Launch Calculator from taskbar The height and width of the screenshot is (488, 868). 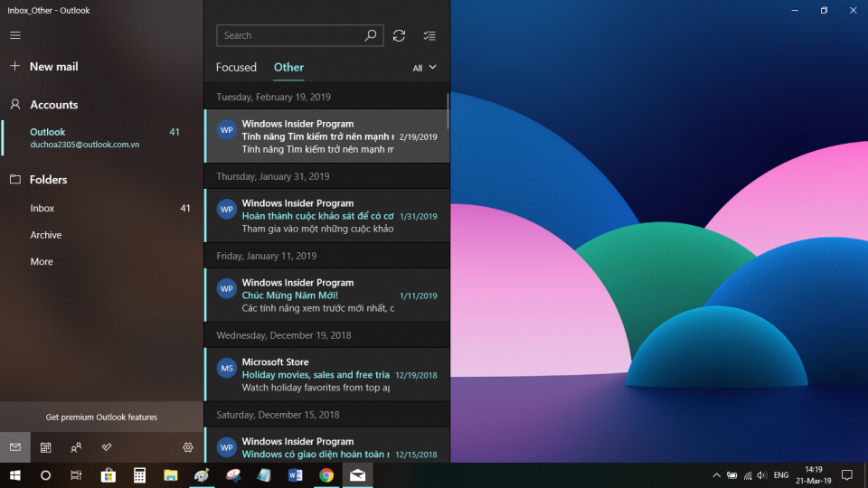pos(139,475)
